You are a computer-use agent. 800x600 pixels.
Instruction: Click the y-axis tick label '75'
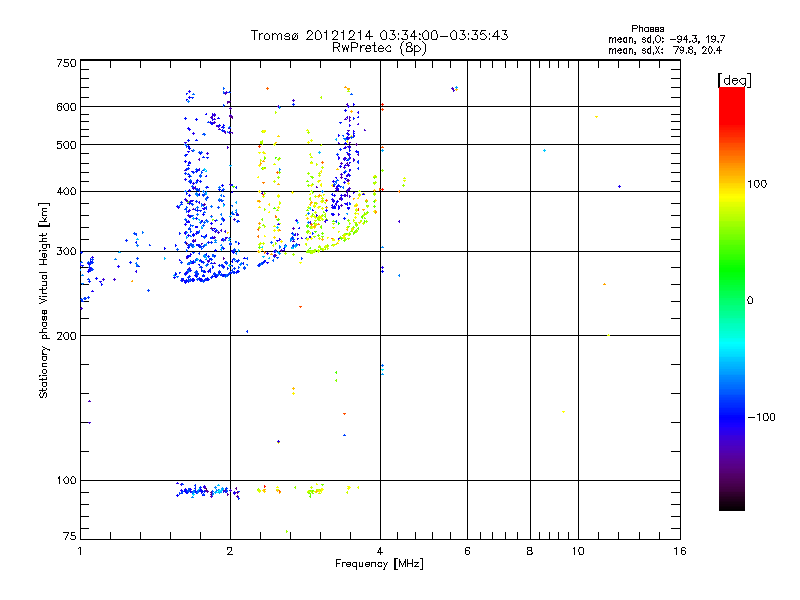[x=70, y=536]
